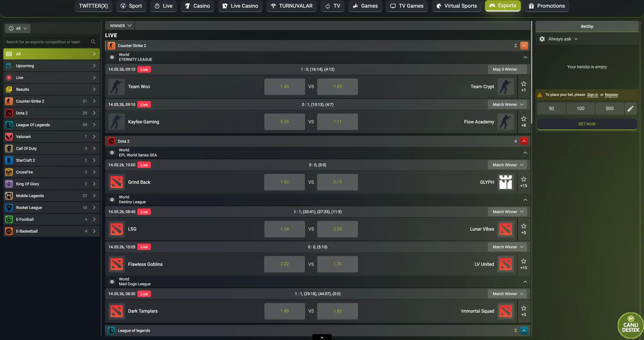This screenshot has width=644, height=340.
Task: Expand the bottom arrow handle
Action: click(x=322, y=337)
